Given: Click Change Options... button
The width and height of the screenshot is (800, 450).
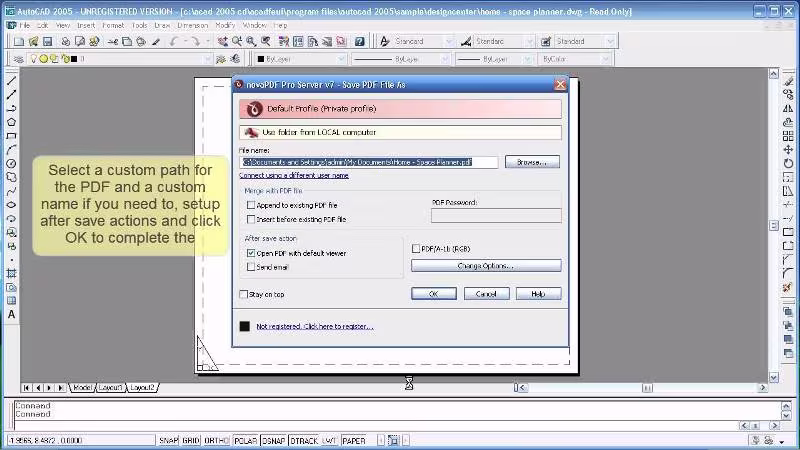Looking at the screenshot, I should (x=486, y=266).
